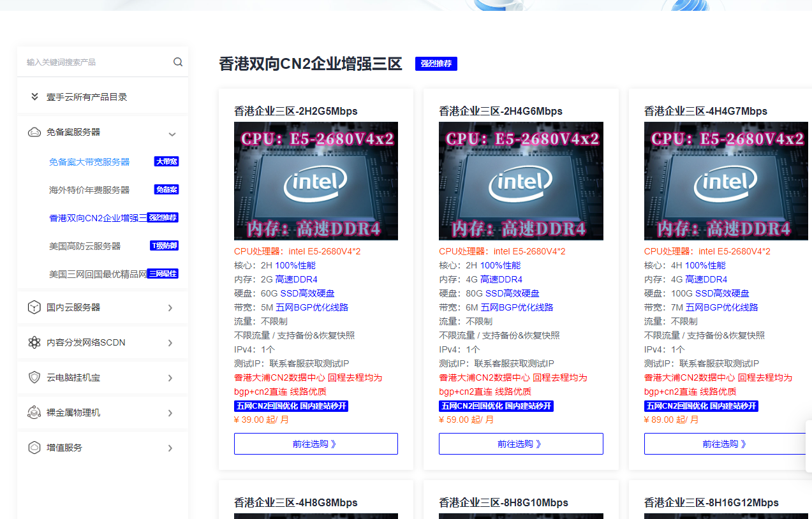Open 美国三网回国最优精品网 submenu item

tap(98, 274)
